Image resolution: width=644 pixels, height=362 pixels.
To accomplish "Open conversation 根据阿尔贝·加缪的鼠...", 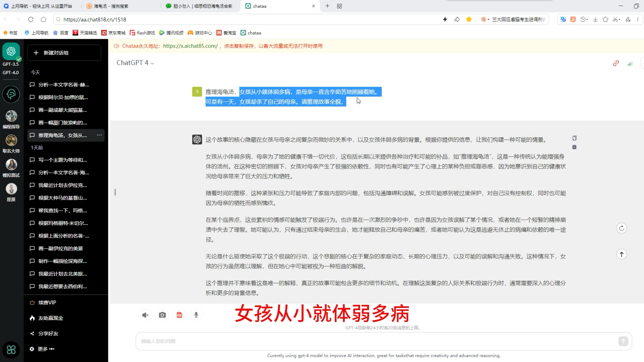I will [66, 97].
